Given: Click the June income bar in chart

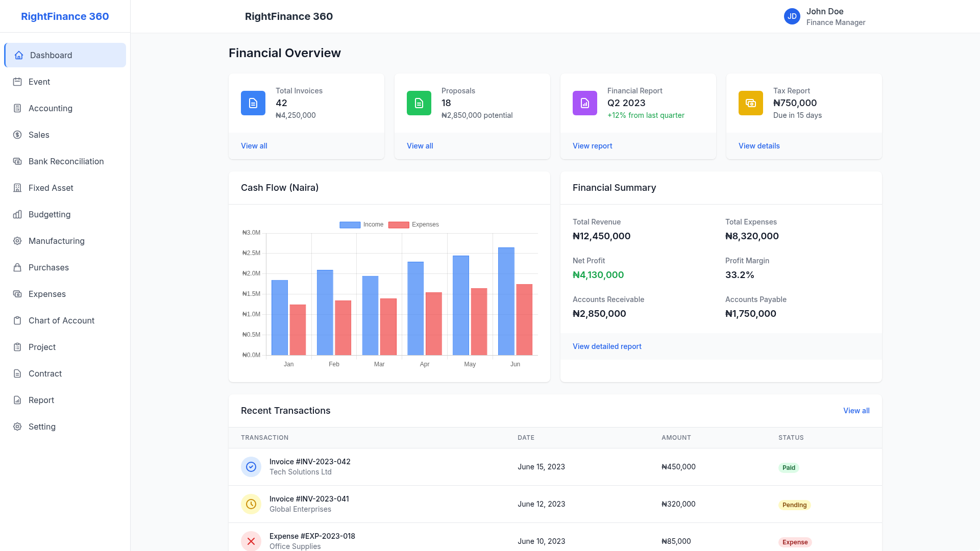Looking at the screenshot, I should [x=506, y=301].
